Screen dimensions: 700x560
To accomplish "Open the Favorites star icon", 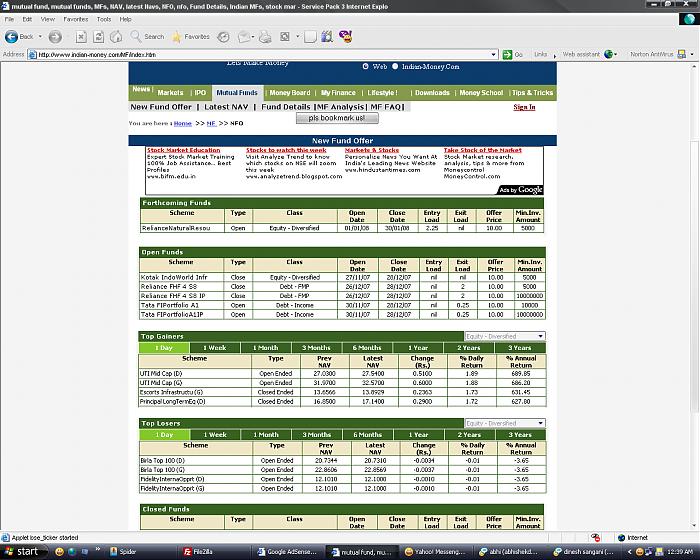I will pyautogui.click(x=177, y=37).
